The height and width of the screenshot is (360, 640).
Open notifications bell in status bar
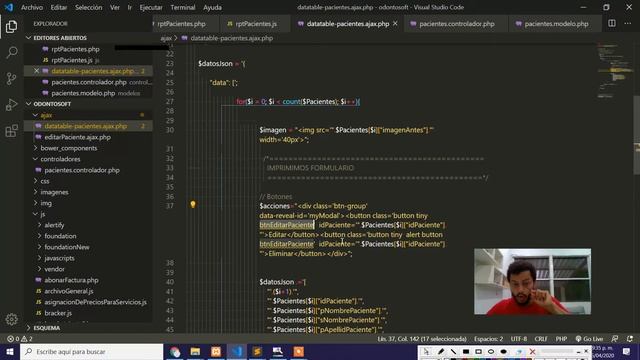coord(630,339)
